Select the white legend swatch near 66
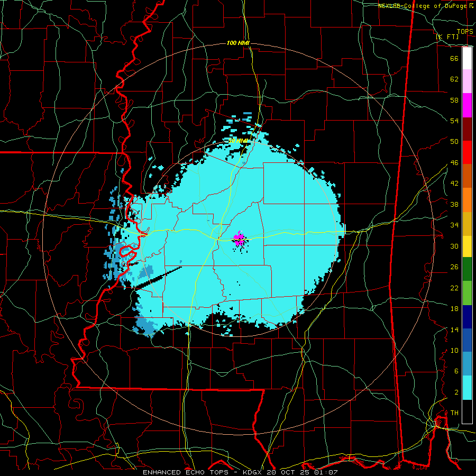 (467, 58)
